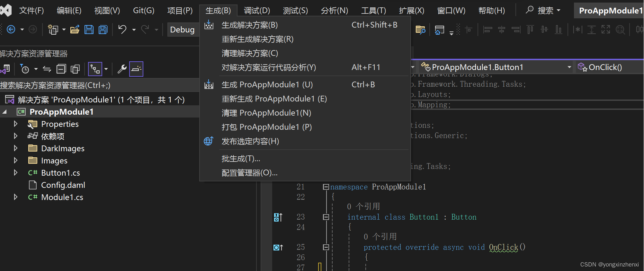Open the 工具(T) menu
644x271 pixels.
point(373,11)
